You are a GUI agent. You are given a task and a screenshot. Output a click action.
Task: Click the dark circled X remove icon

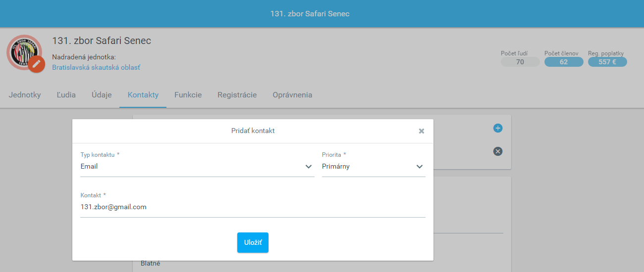[x=498, y=151]
